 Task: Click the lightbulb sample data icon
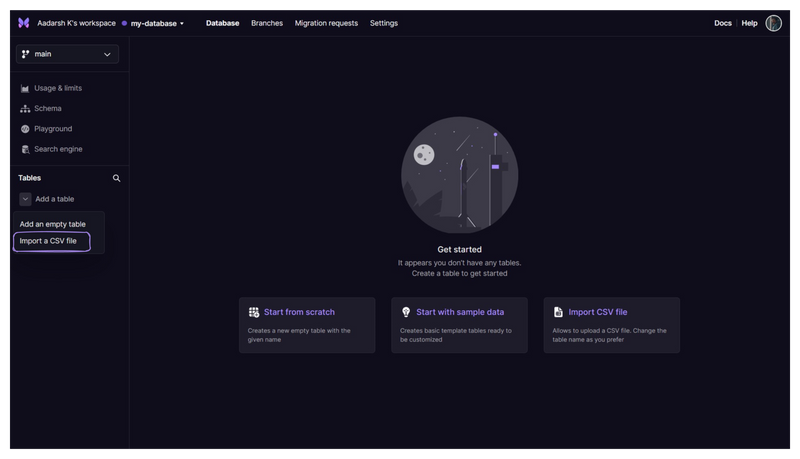pyautogui.click(x=406, y=312)
